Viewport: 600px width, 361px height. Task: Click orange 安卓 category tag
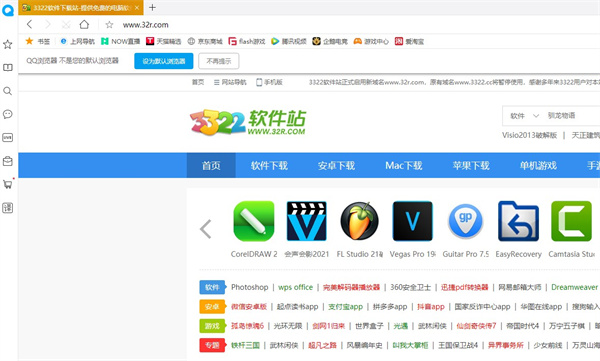(x=212, y=307)
